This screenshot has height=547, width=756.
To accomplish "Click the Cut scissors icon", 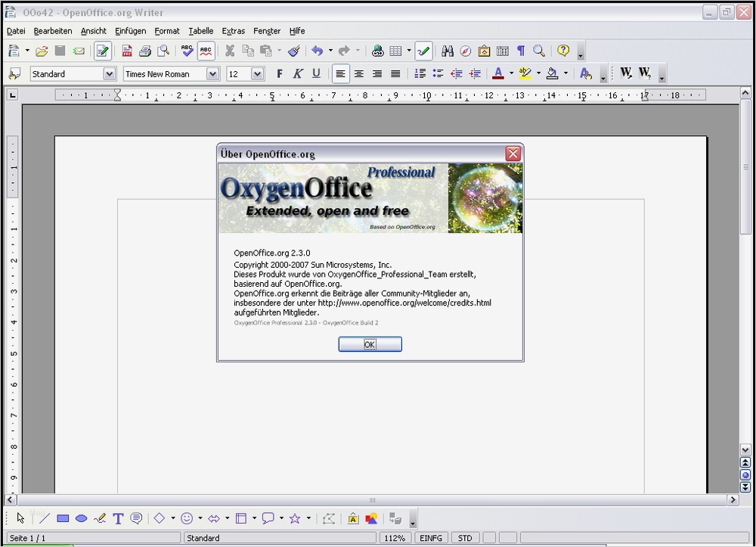I will [230, 51].
